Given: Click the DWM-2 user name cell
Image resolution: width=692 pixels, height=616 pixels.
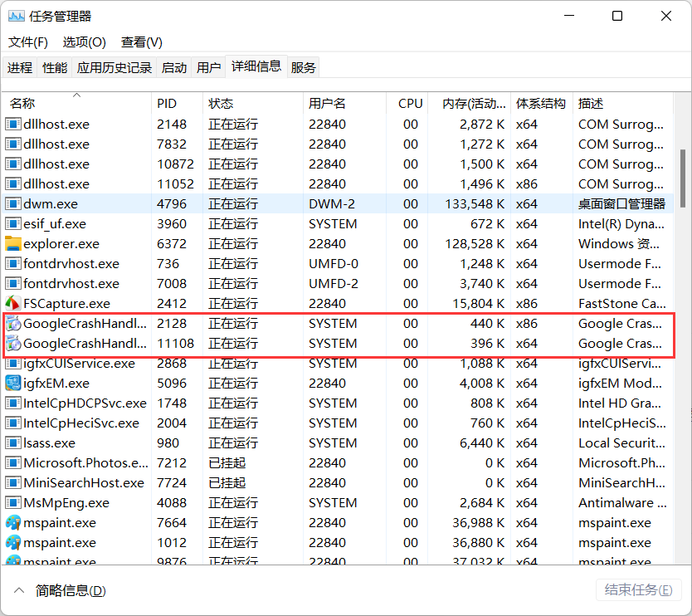Looking at the screenshot, I should [x=332, y=204].
